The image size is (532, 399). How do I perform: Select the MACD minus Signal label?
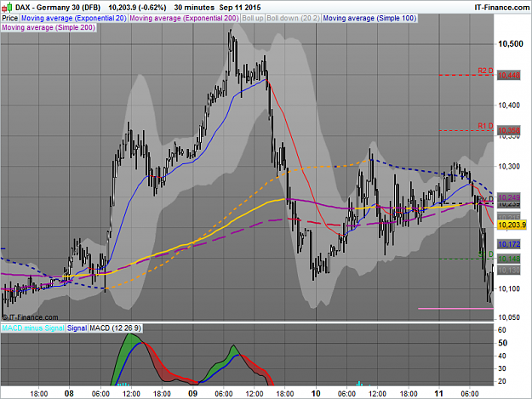click(x=33, y=328)
